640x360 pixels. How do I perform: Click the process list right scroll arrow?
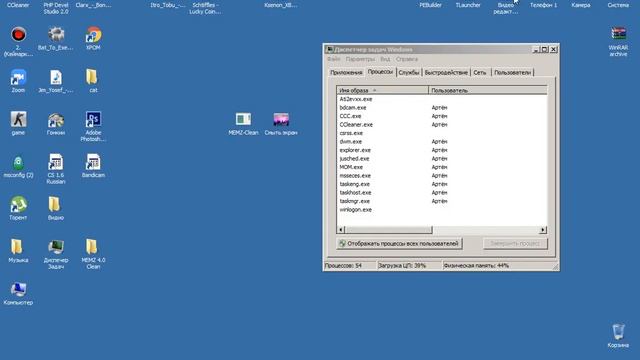pos(543,230)
